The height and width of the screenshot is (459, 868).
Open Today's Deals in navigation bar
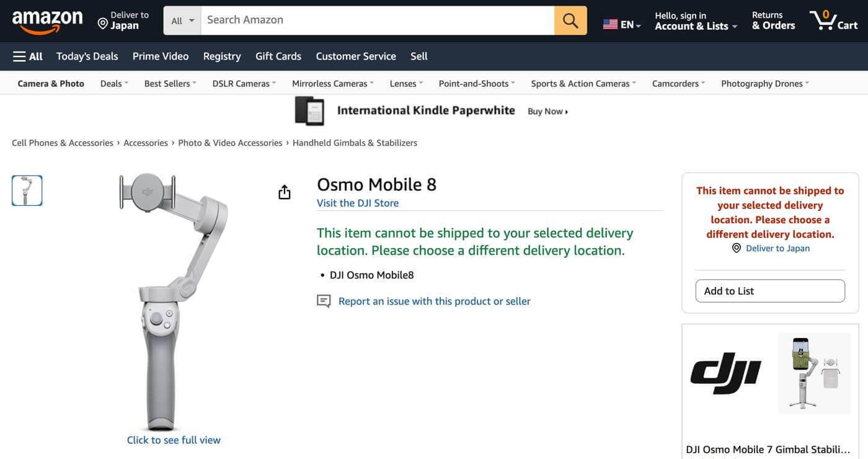click(x=87, y=56)
